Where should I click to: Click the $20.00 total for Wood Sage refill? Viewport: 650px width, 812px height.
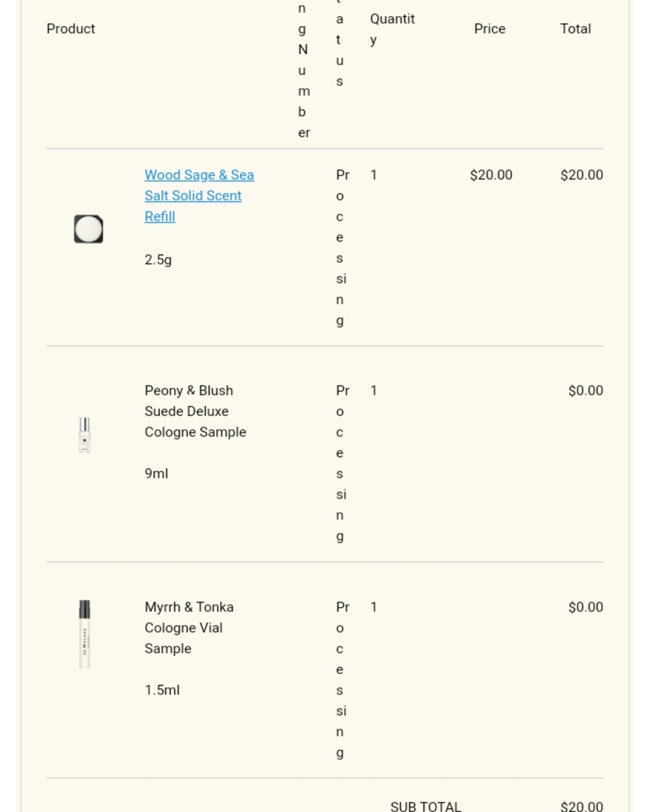point(581,175)
